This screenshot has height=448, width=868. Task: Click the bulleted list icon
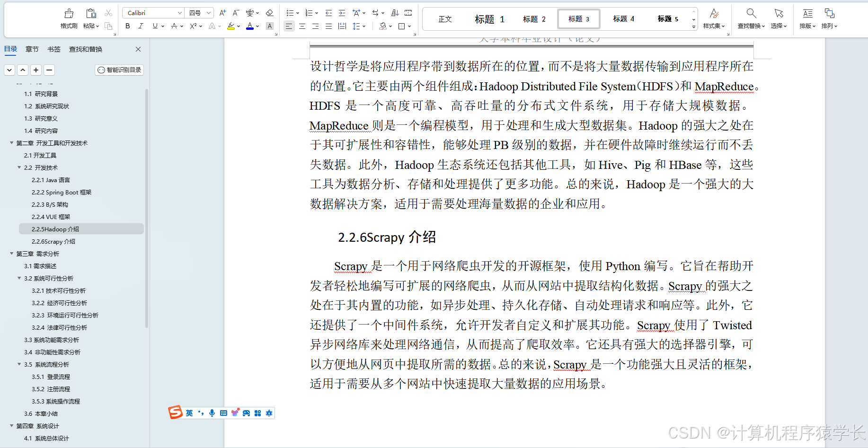[x=290, y=13]
